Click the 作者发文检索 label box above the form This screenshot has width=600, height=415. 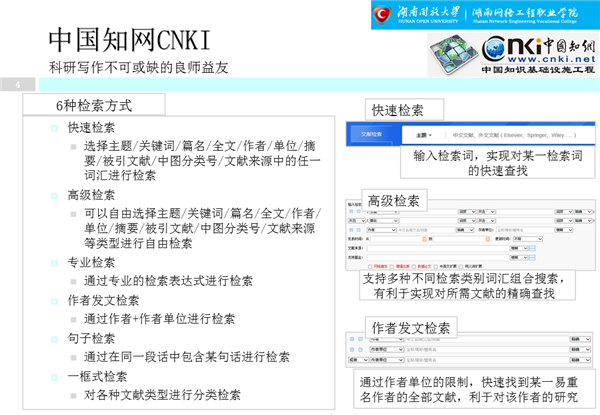411,327
